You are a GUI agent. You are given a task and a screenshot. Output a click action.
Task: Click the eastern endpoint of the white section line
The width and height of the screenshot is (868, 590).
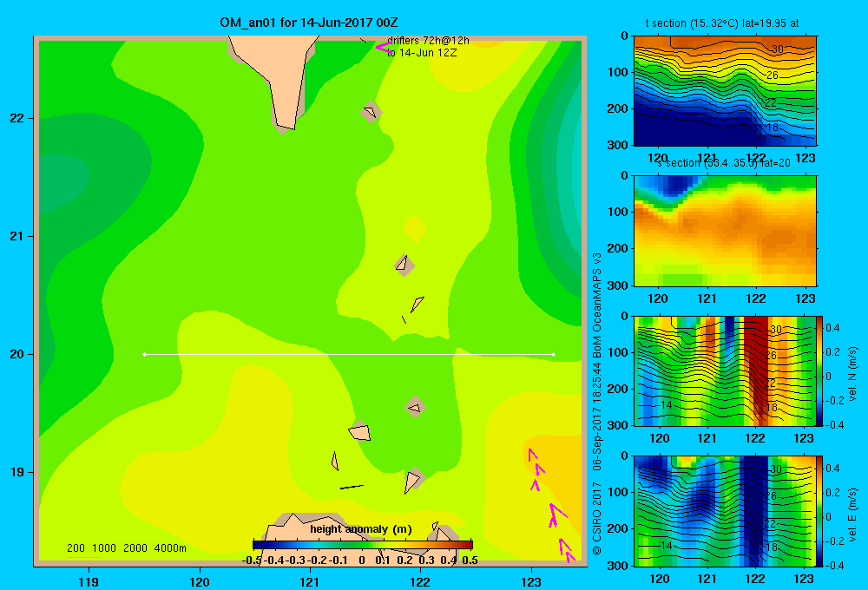pyautogui.click(x=554, y=354)
